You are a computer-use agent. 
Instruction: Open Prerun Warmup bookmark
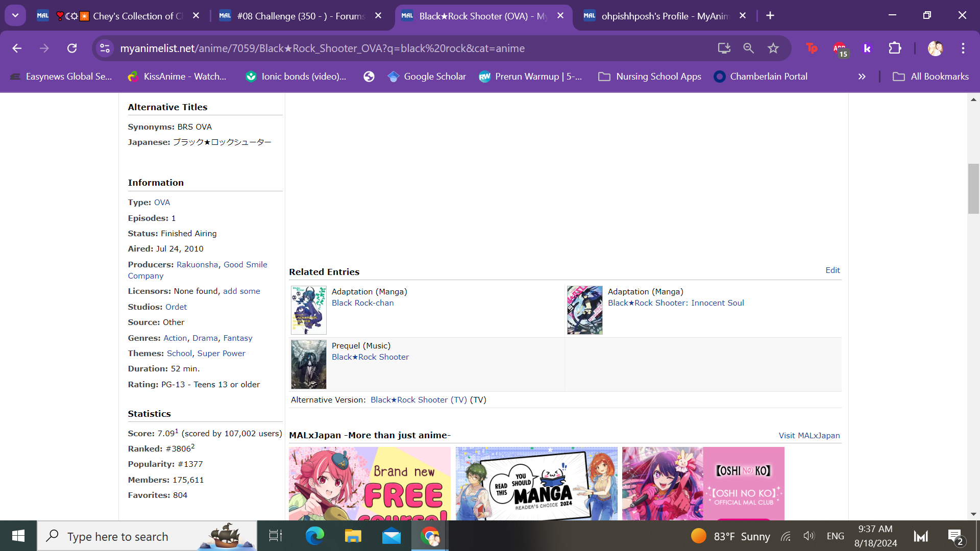(530, 77)
